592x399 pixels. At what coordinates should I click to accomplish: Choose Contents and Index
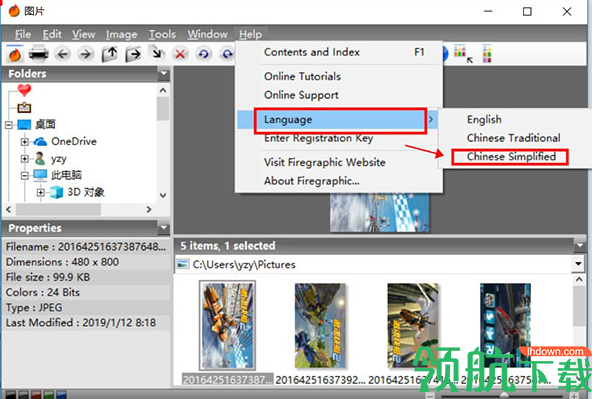[x=339, y=52]
